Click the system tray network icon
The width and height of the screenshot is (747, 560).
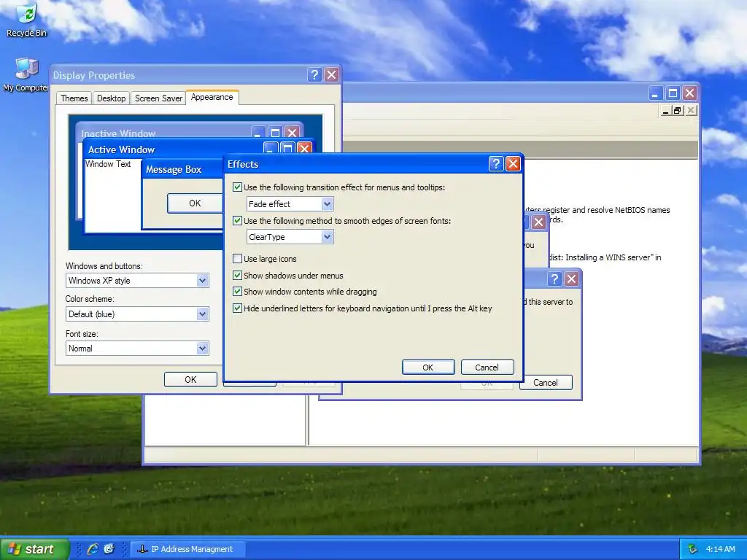[x=693, y=549]
